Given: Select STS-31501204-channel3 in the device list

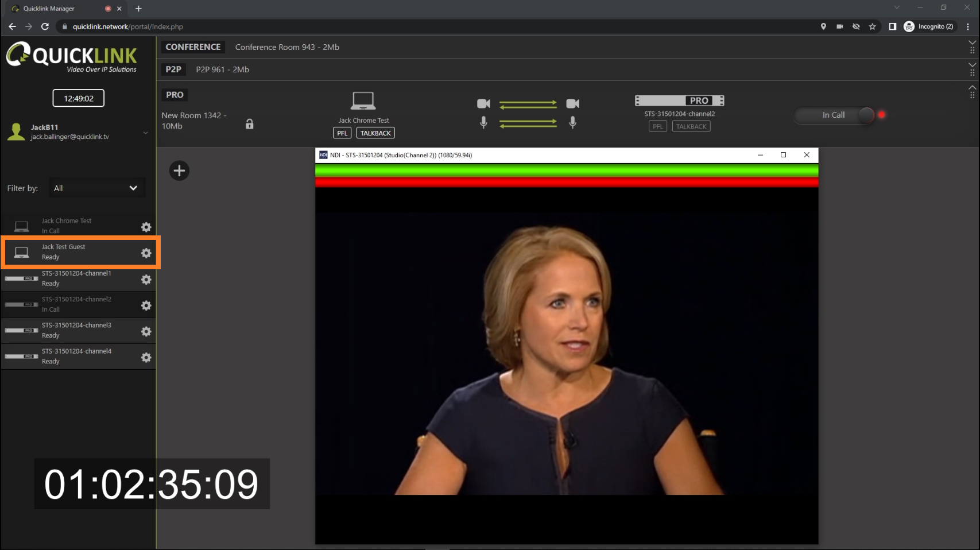Looking at the screenshot, I should coord(76,330).
